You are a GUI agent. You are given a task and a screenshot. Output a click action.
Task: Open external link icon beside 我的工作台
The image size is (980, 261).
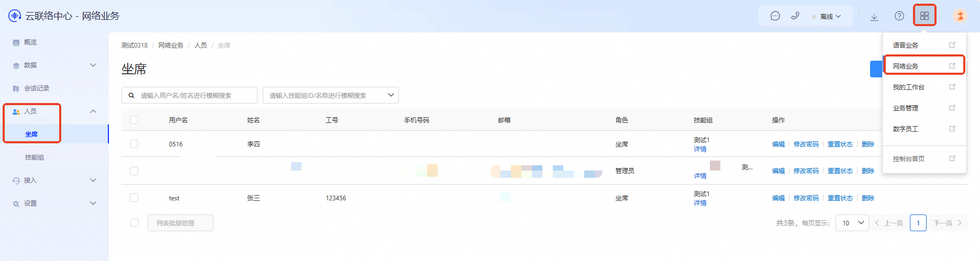click(952, 87)
